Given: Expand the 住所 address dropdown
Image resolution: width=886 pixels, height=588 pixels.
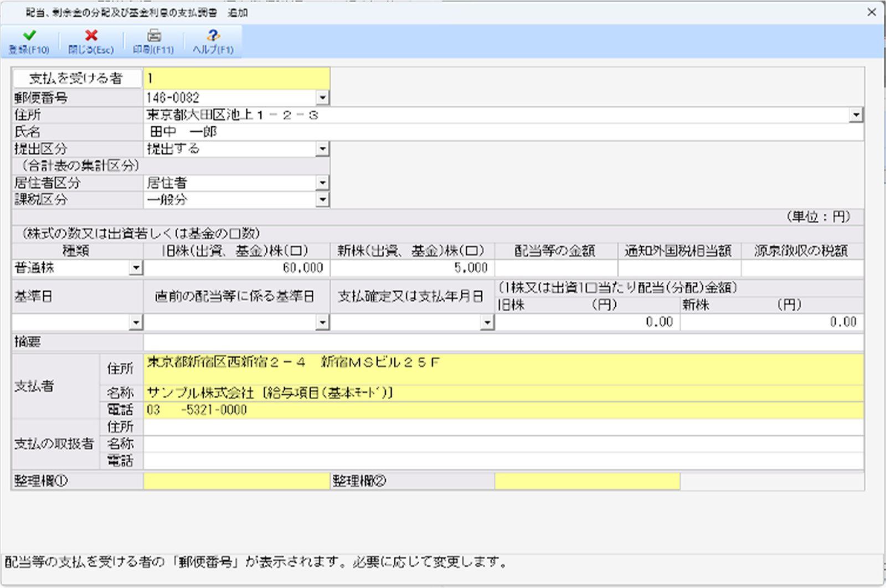Looking at the screenshot, I should click(x=857, y=115).
